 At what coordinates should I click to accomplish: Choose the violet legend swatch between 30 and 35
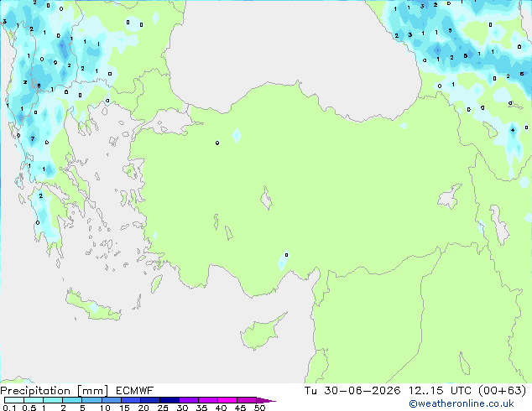(189, 400)
